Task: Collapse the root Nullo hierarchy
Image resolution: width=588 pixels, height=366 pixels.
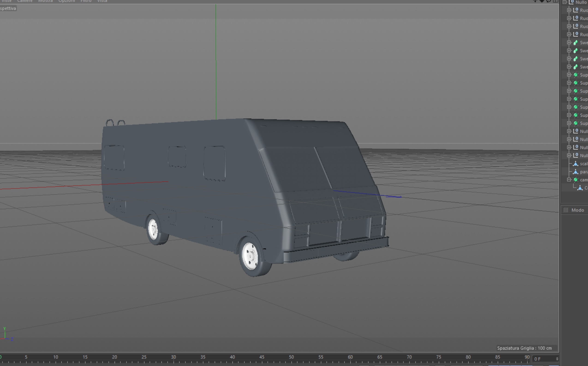Action: [x=564, y=2]
